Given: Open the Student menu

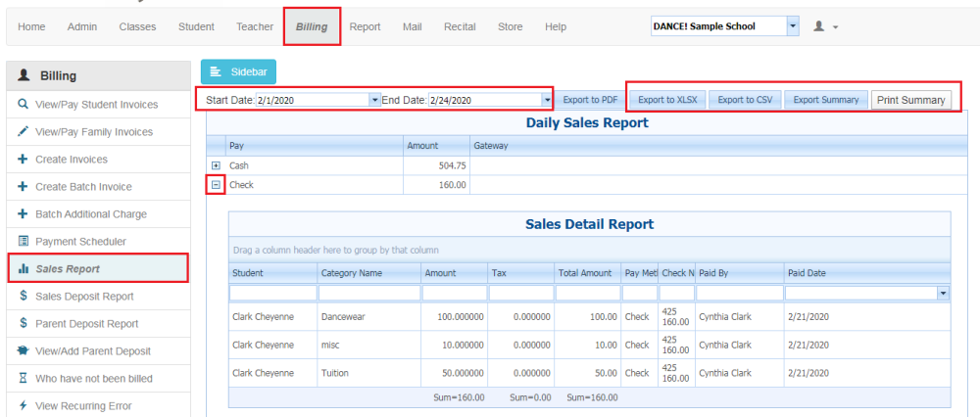Looking at the screenshot, I should (x=196, y=26).
